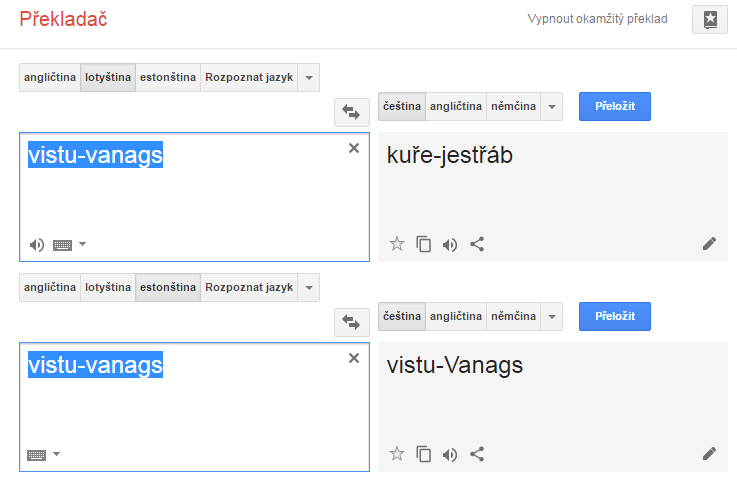Open the Phrasebook star icon at top right

coord(710,20)
